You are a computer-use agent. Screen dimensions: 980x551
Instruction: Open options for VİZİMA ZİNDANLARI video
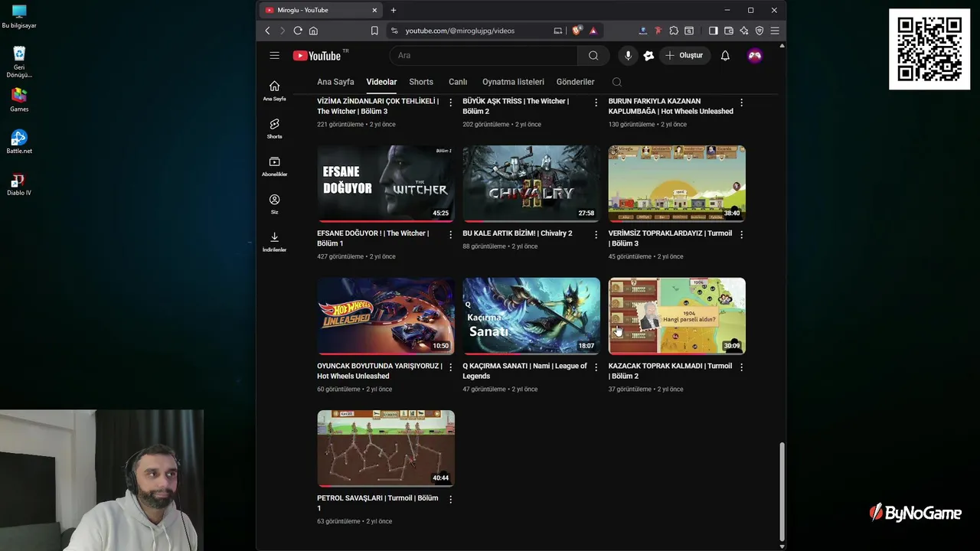[450, 102]
